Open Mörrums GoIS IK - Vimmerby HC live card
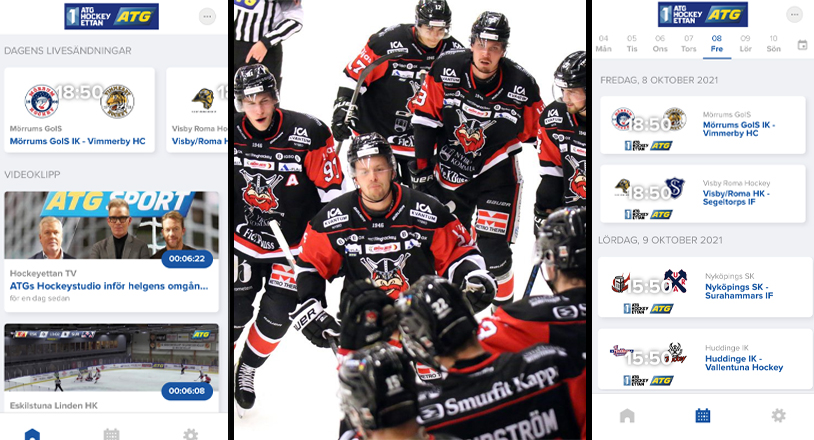This screenshot has height=440, width=814. tap(79, 109)
